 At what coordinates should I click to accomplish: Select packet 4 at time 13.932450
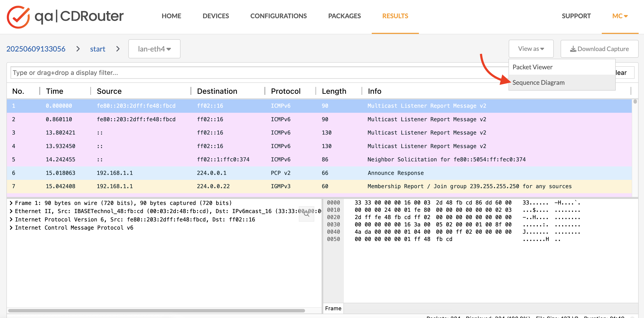tap(319, 146)
